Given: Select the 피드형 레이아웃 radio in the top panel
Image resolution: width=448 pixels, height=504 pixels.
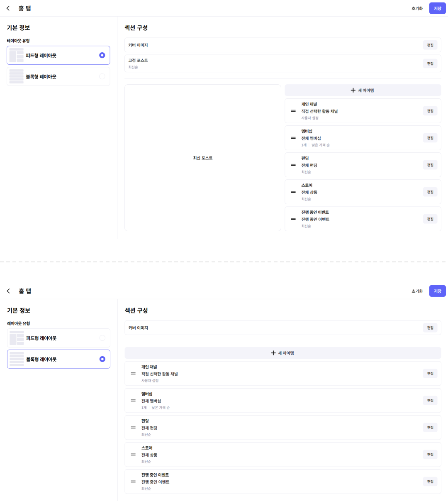Looking at the screenshot, I should 102,55.
